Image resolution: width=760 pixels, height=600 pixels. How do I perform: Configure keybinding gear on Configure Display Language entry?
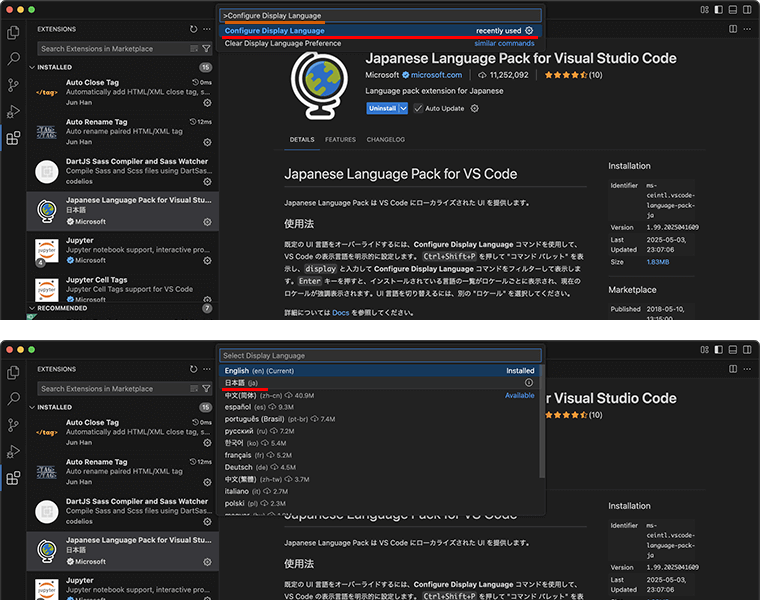[x=529, y=31]
